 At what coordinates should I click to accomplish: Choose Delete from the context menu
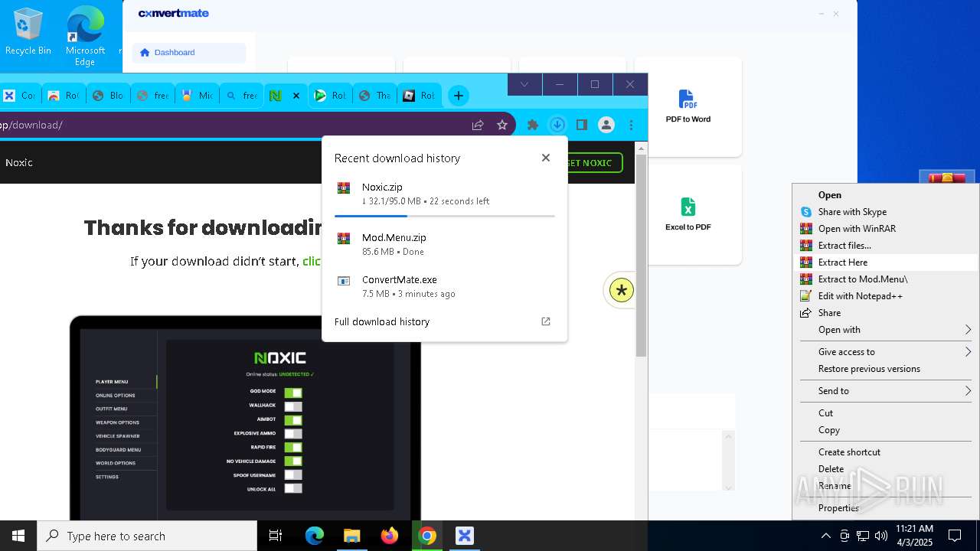[886, 469]
